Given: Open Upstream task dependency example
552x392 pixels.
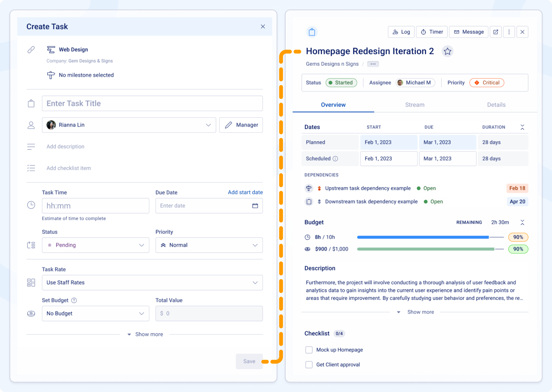Looking at the screenshot, I should 368,188.
